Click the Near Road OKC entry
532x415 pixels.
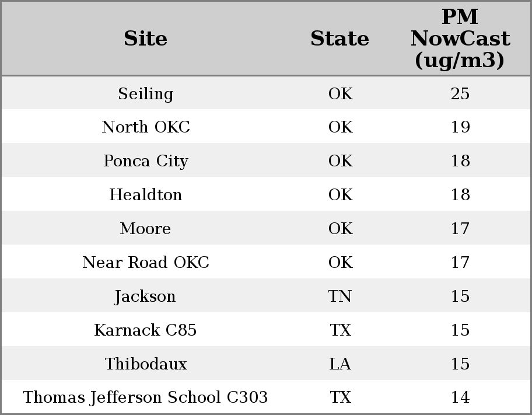[x=145, y=263]
